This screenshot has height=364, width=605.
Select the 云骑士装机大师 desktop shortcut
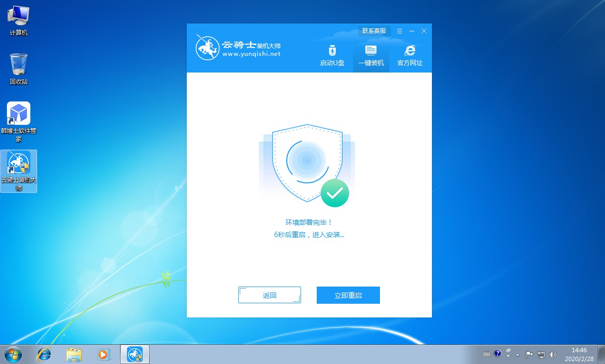[19, 171]
